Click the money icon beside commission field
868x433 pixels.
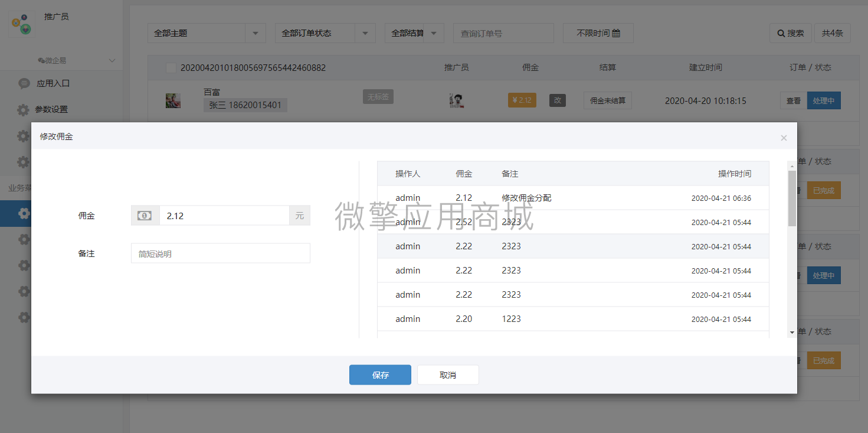pyautogui.click(x=145, y=216)
